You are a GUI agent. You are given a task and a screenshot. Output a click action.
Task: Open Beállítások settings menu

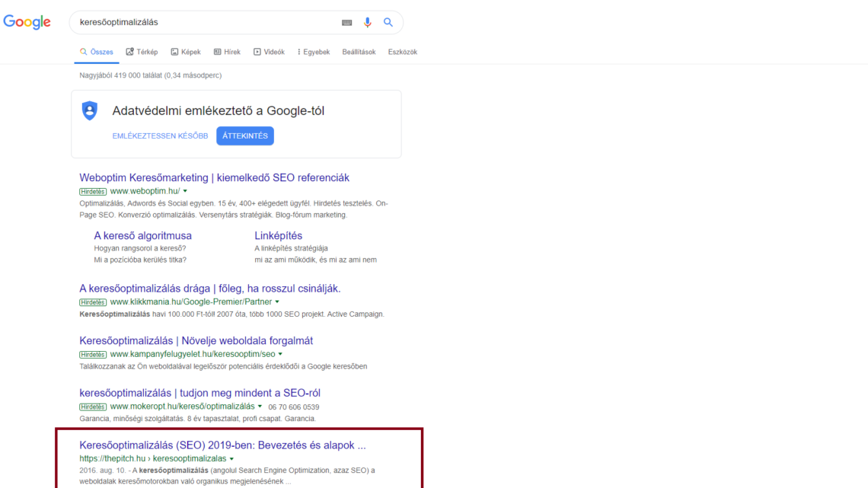tap(359, 52)
